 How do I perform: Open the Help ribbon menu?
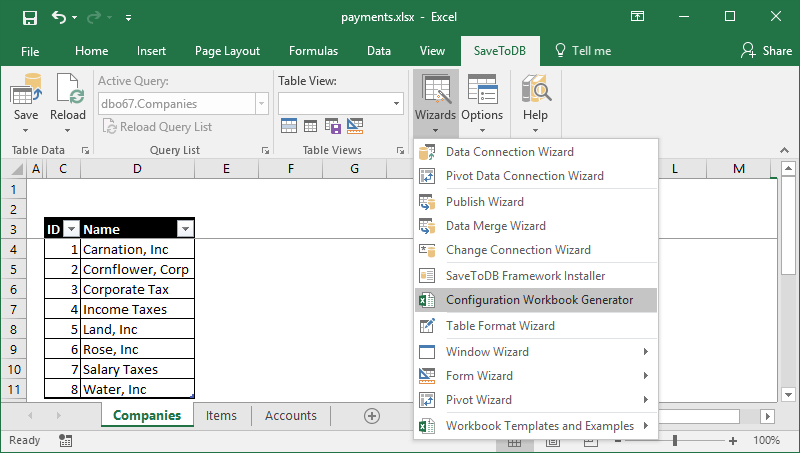click(535, 104)
